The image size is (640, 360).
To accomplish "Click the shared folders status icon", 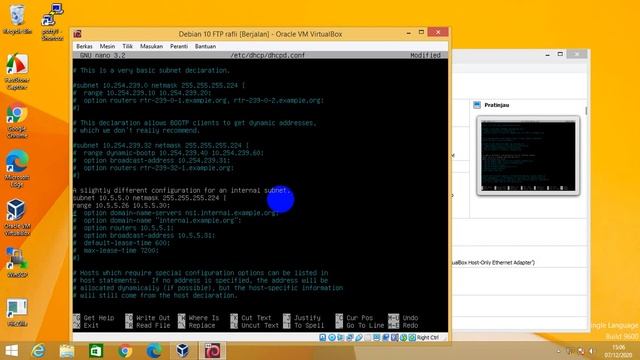I will (368, 338).
